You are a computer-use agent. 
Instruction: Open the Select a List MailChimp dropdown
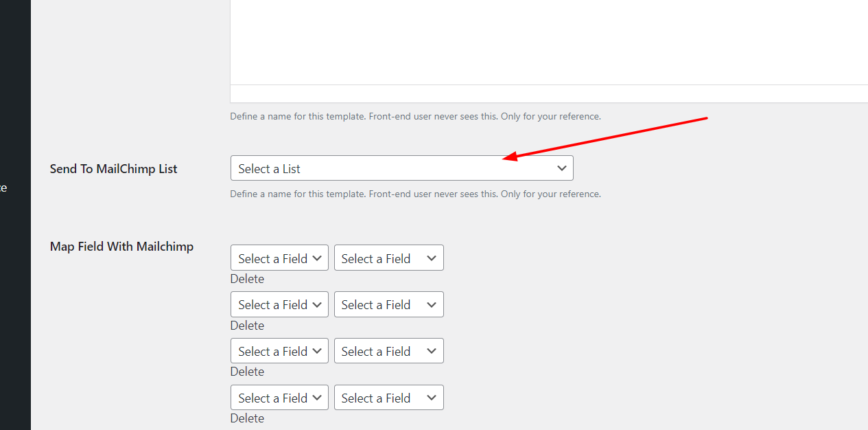click(x=401, y=168)
